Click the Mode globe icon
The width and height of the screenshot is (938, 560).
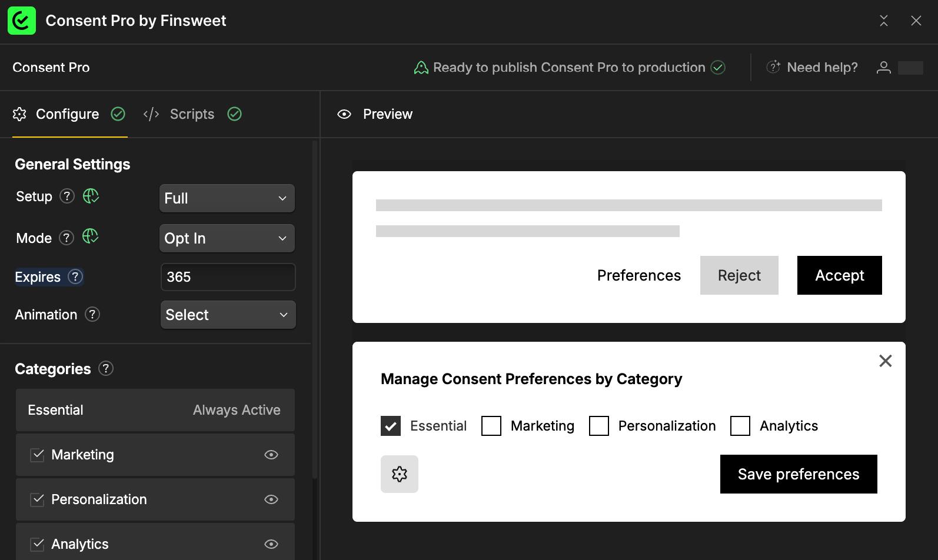pyautogui.click(x=90, y=236)
